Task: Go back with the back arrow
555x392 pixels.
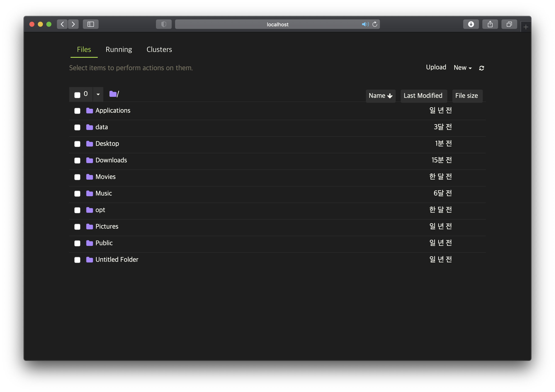Action: tap(62, 24)
